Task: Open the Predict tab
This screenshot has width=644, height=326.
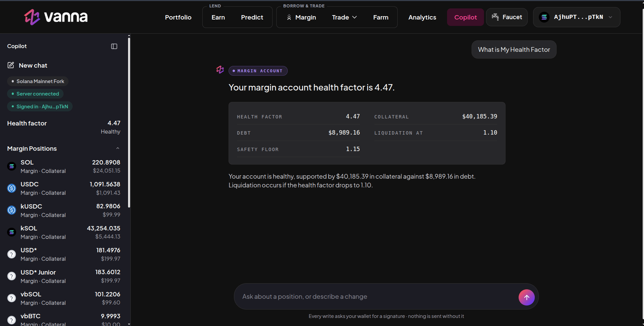Action: click(x=252, y=17)
